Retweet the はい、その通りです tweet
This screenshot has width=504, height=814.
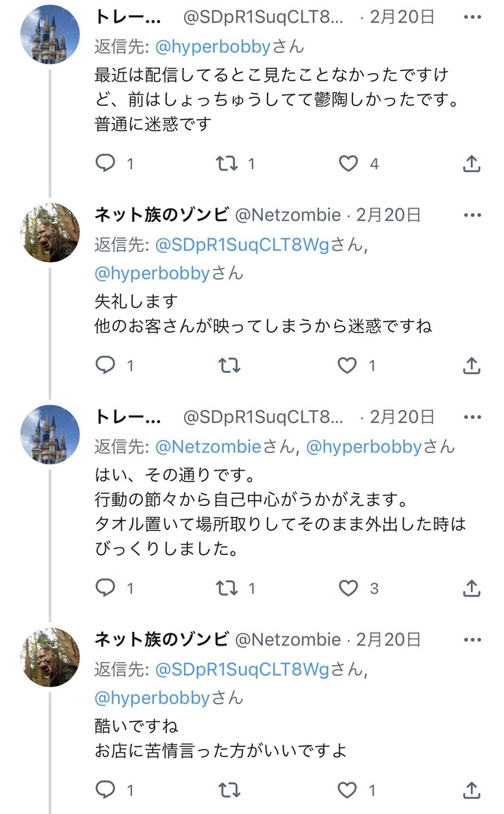click(227, 588)
